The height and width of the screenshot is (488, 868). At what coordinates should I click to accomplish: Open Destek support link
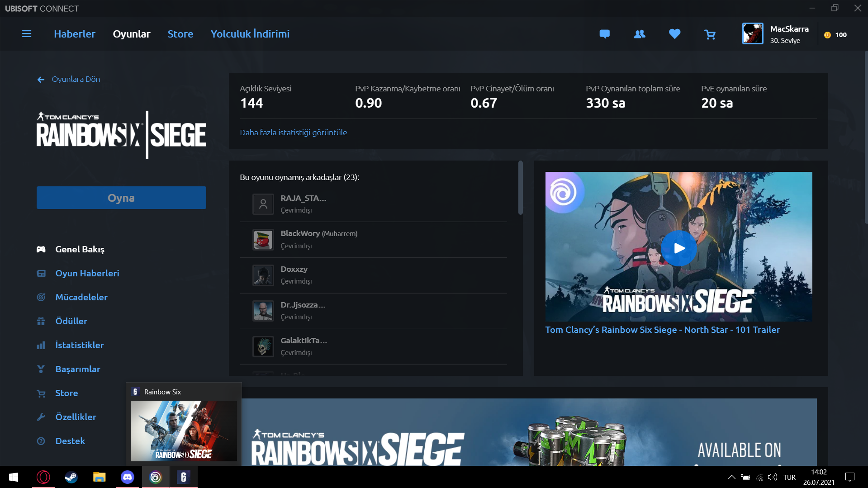tap(70, 441)
